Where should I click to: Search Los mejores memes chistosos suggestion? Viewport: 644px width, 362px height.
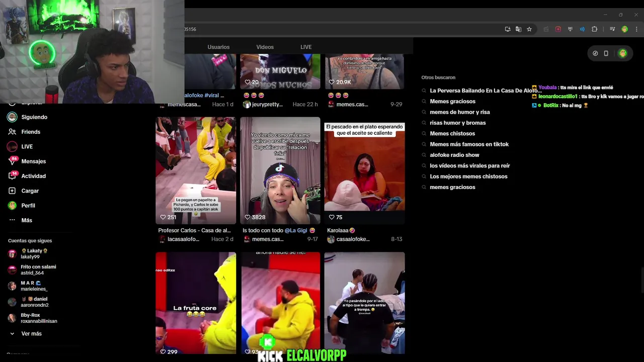tap(468, 176)
